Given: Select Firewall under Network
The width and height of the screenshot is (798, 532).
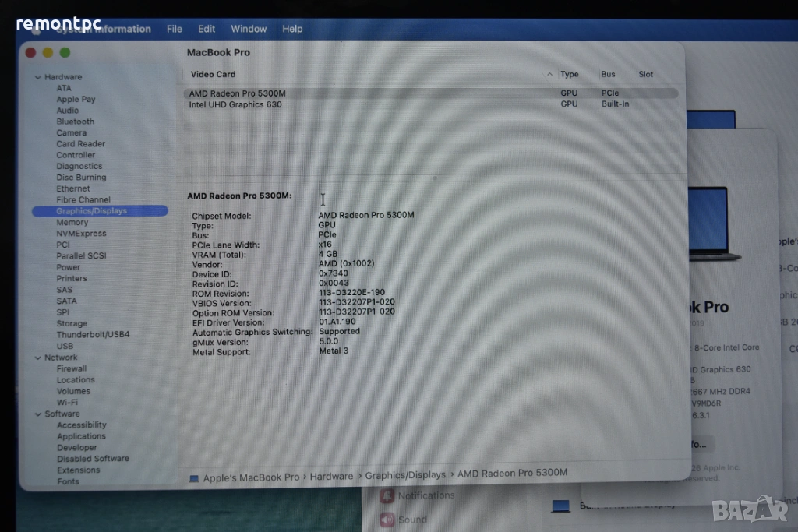Looking at the screenshot, I should click(71, 368).
